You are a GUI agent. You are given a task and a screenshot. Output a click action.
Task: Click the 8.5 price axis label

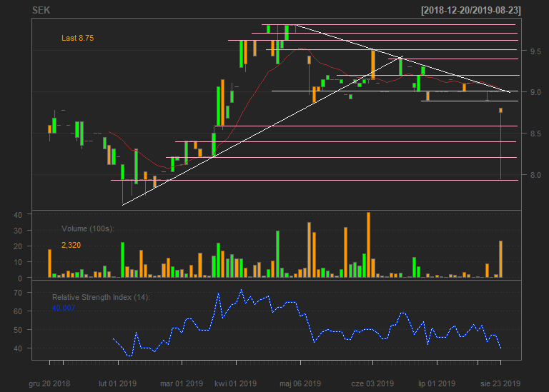coord(535,134)
